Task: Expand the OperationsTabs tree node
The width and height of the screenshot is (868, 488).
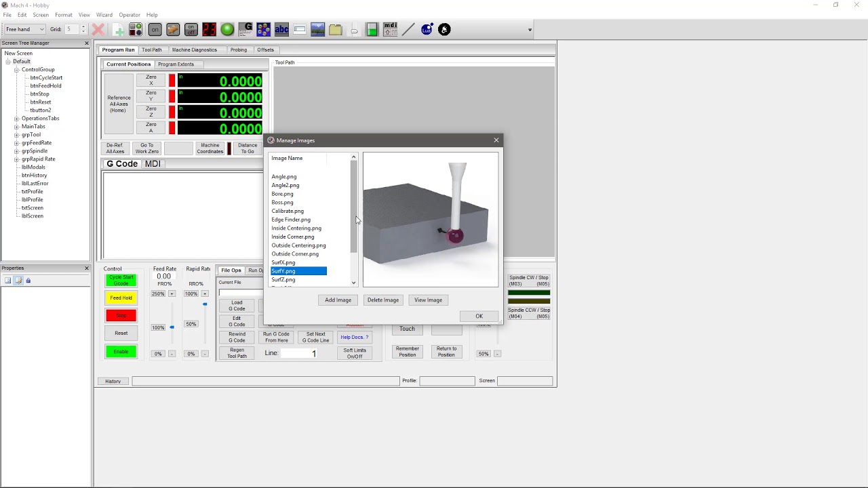Action: click(x=16, y=119)
